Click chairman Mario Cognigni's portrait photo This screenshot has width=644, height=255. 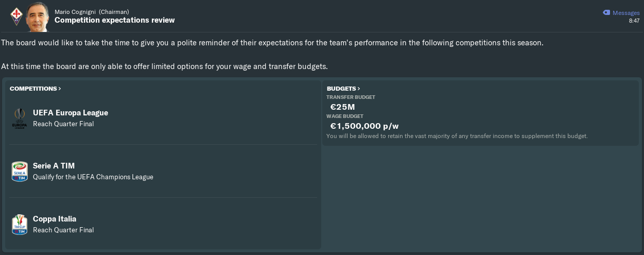tap(37, 16)
